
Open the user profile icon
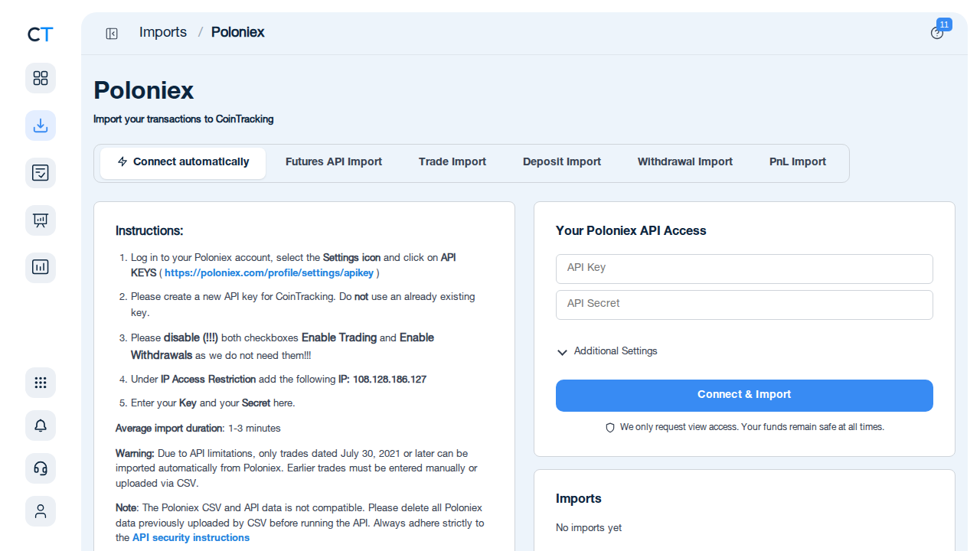(x=41, y=511)
